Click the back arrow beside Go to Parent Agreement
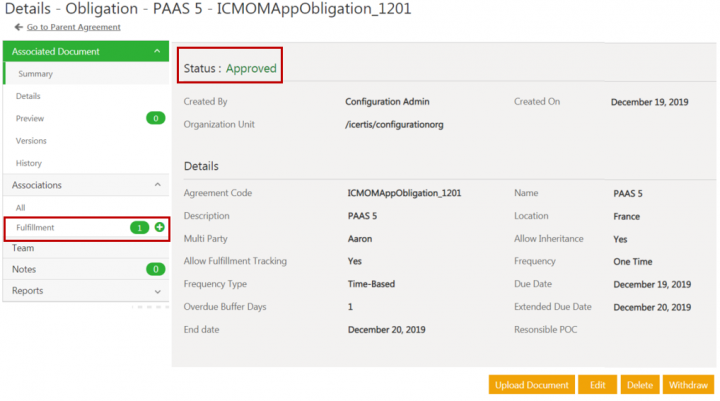This screenshot has width=720, height=401. click(x=18, y=27)
